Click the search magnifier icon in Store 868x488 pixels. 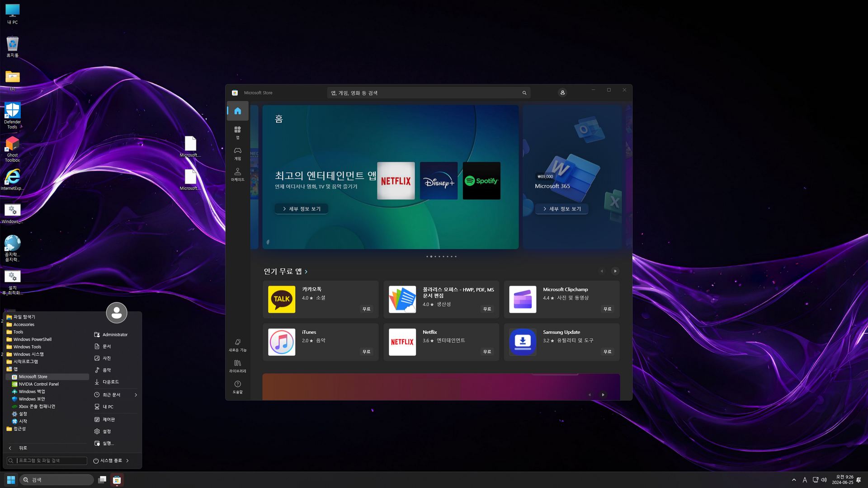pyautogui.click(x=524, y=93)
